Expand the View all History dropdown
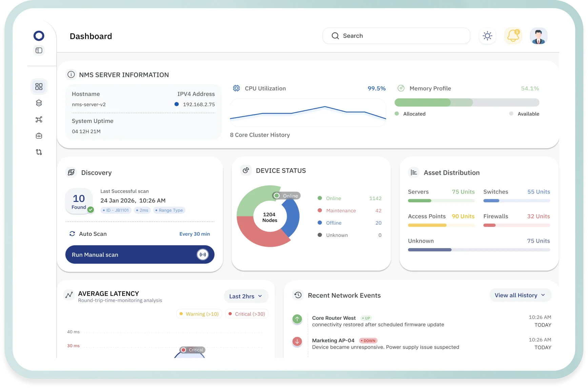The image size is (588, 388). [520, 295]
